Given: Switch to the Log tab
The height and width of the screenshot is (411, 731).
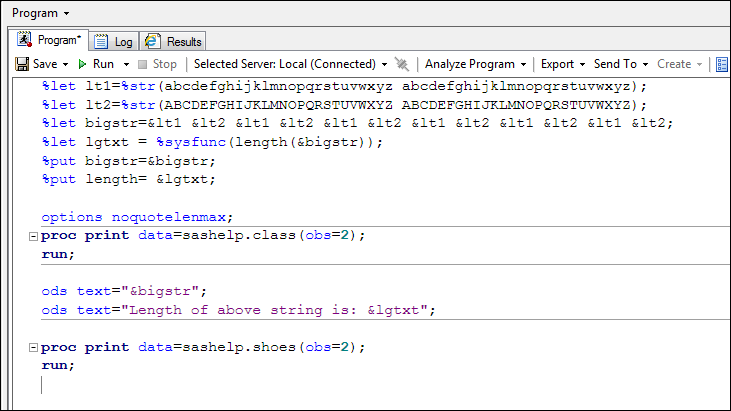Looking at the screenshot, I should pyautogui.click(x=114, y=42).
